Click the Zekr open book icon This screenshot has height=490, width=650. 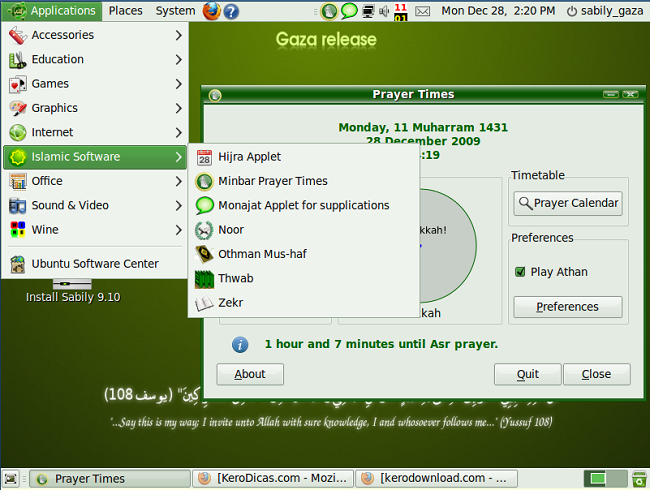click(x=204, y=303)
